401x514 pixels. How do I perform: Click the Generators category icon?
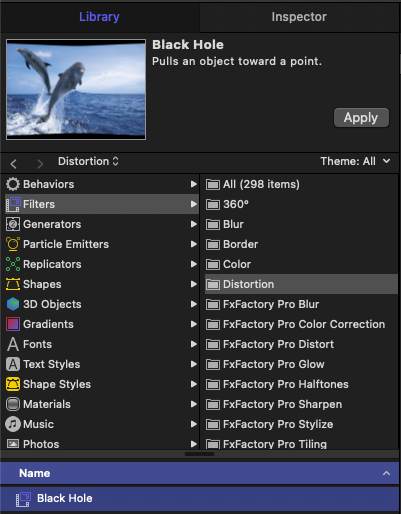[13, 224]
